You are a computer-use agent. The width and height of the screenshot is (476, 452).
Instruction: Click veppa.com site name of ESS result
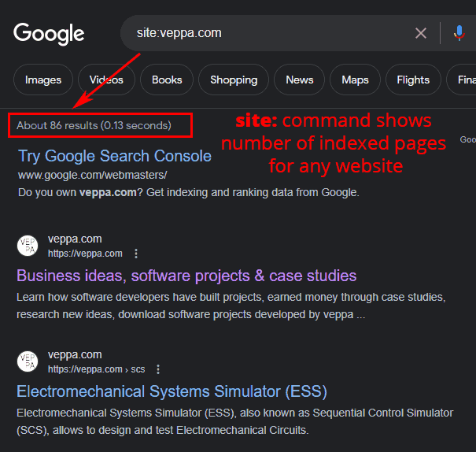click(x=75, y=355)
